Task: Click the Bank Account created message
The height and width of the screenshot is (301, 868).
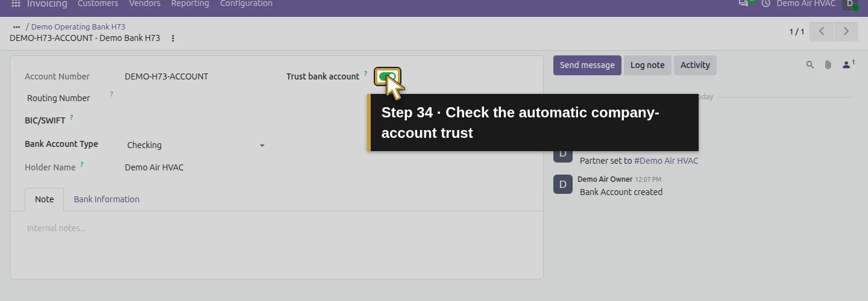Action: click(x=621, y=192)
